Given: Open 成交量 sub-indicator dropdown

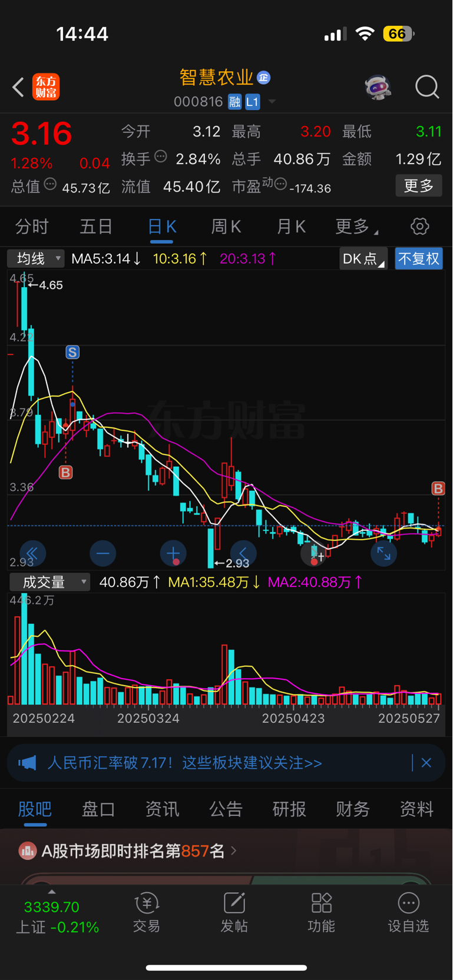Looking at the screenshot, I should click(50, 582).
